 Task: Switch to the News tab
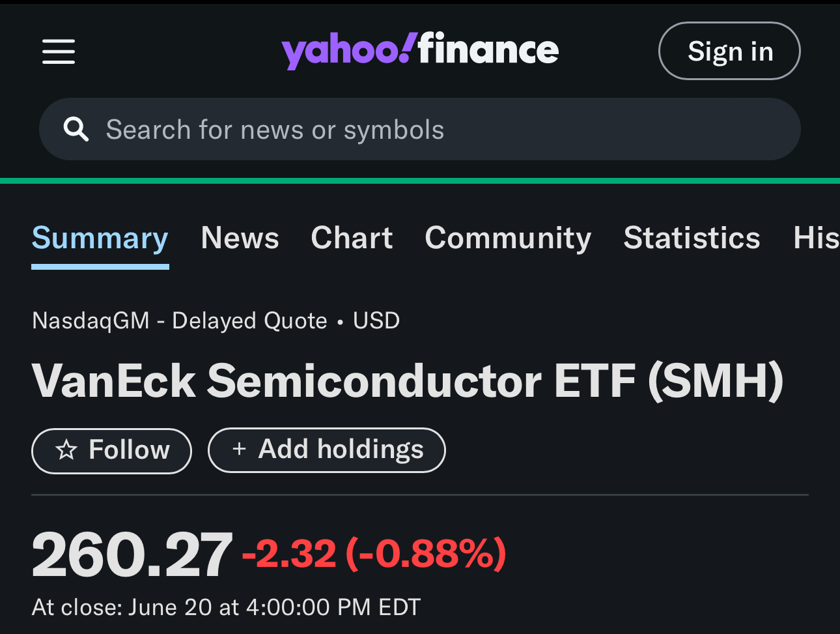(x=240, y=238)
